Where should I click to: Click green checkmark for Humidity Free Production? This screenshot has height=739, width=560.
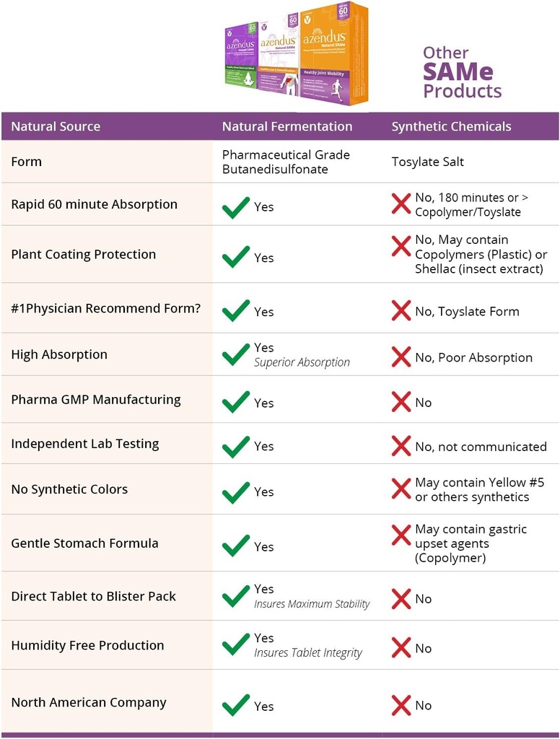pyautogui.click(x=236, y=644)
